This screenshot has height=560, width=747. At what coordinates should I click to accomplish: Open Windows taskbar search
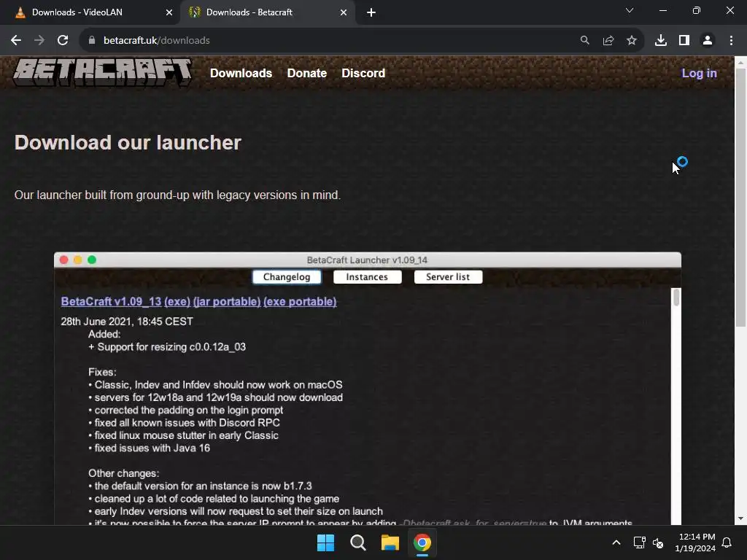(x=357, y=542)
